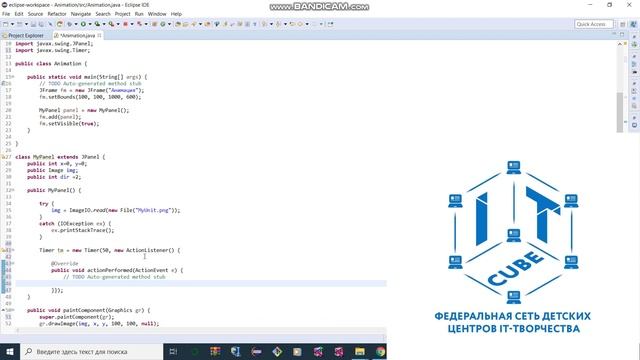The height and width of the screenshot is (360, 640).
Task: Click the '@Override' annotation
Action: tap(64, 264)
